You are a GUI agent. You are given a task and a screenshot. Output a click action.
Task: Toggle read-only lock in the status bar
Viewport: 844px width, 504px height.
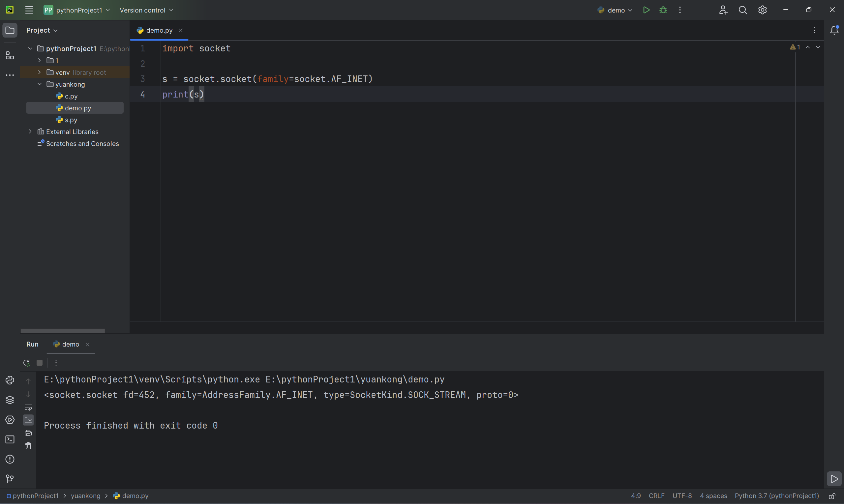pyautogui.click(x=832, y=496)
